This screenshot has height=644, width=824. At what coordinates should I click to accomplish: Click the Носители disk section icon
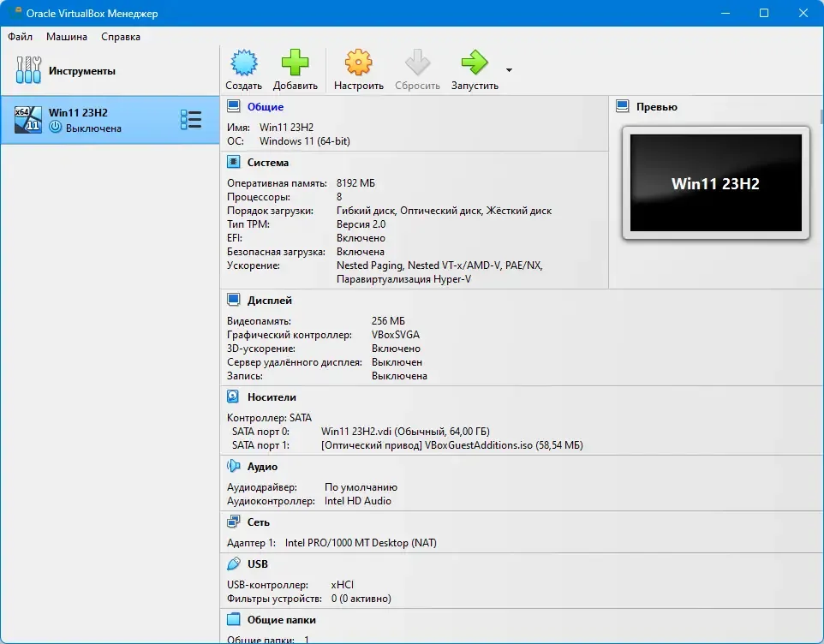pyautogui.click(x=233, y=397)
